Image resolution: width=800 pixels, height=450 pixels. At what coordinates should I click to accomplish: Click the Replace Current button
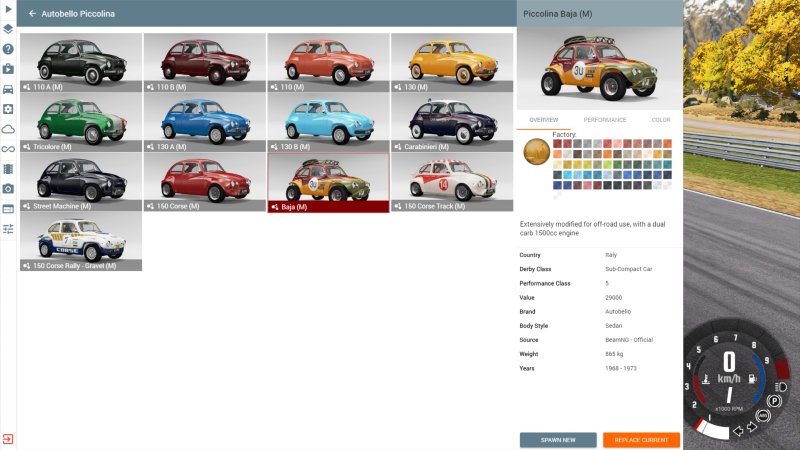(641, 440)
